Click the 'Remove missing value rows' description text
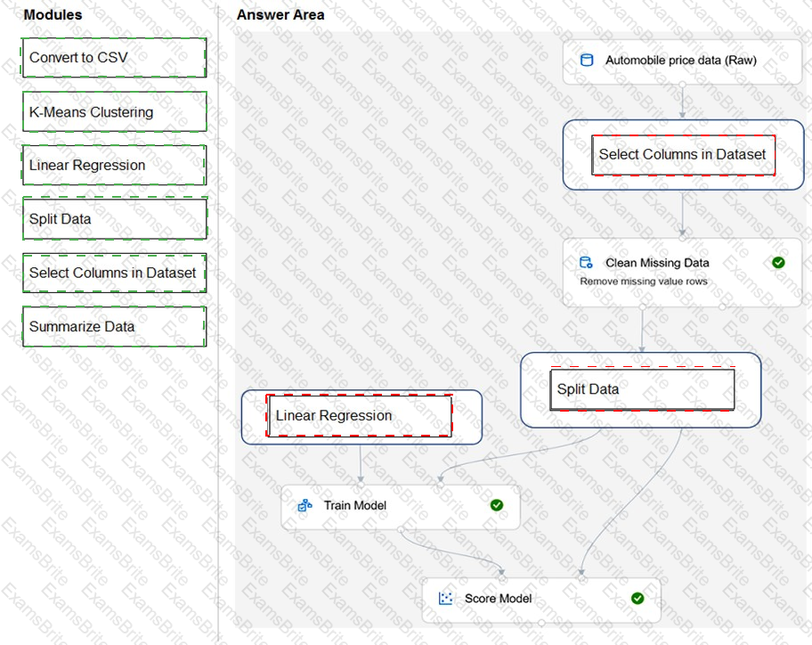The width and height of the screenshot is (812, 645). pyautogui.click(x=644, y=282)
